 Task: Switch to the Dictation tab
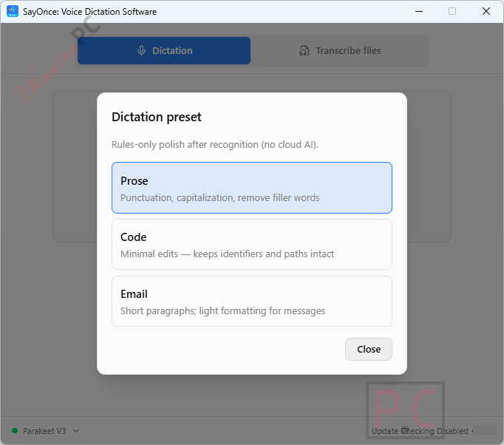(164, 50)
